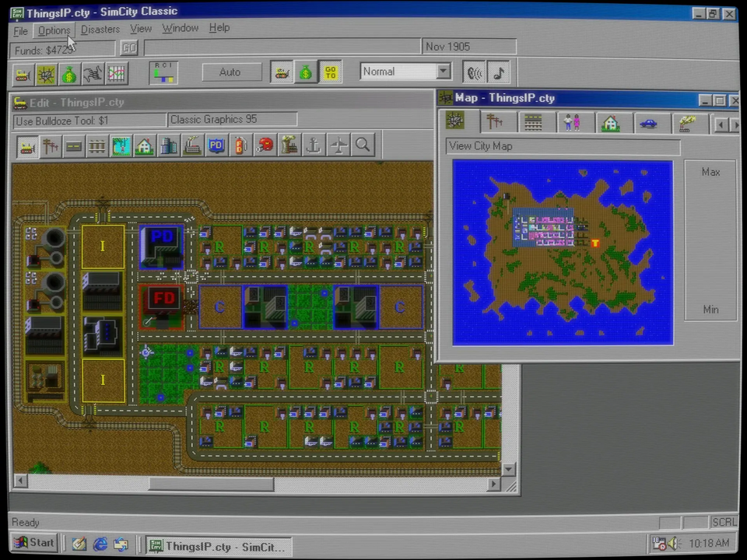The height and width of the screenshot is (560, 747).
Task: Open the File menu
Action: tap(20, 31)
